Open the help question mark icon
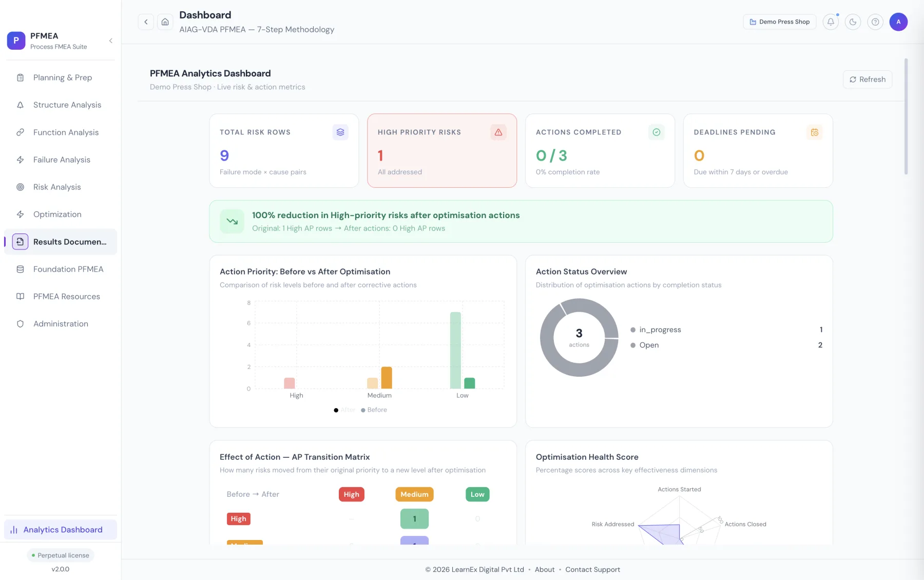Image resolution: width=924 pixels, height=580 pixels. point(875,22)
